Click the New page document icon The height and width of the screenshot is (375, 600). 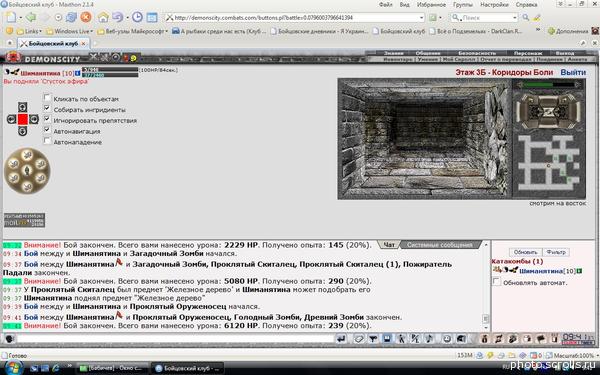point(10,17)
